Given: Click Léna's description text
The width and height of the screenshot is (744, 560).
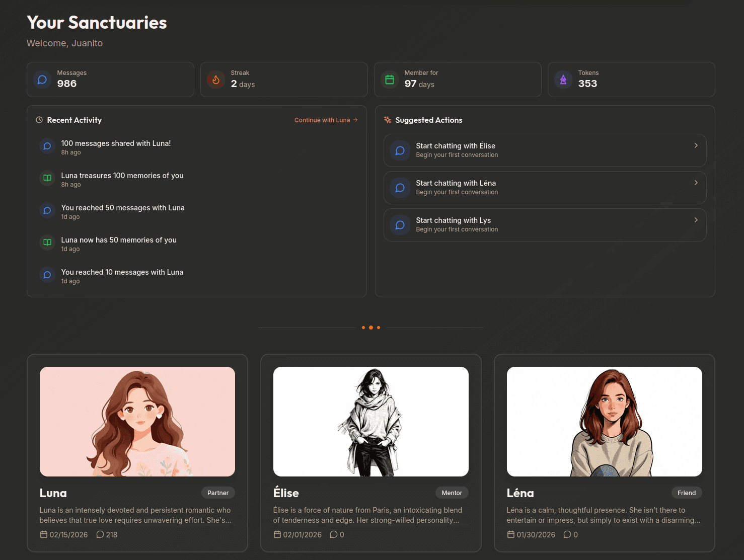Looking at the screenshot, I should coord(604,515).
